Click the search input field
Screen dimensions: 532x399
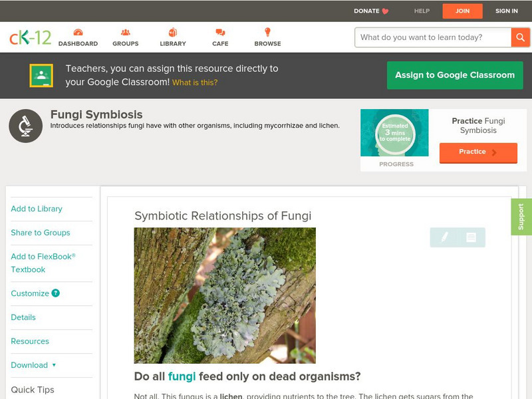tap(433, 37)
